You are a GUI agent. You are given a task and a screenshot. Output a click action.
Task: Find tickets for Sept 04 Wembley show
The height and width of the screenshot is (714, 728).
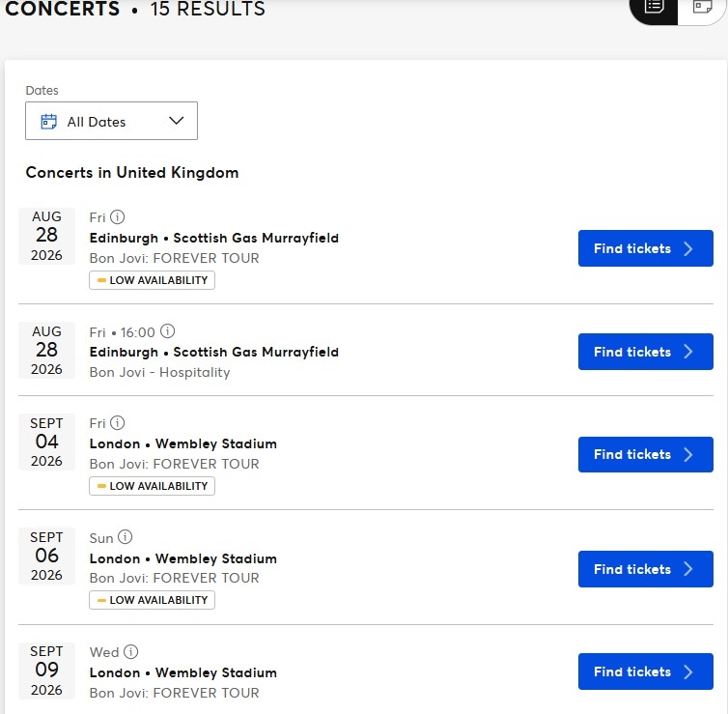[645, 454]
